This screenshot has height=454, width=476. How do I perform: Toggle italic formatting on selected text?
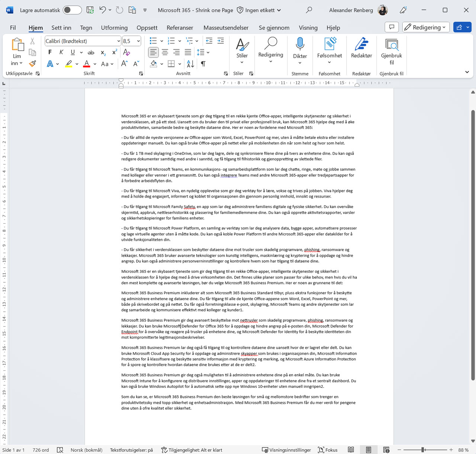pyautogui.click(x=61, y=52)
